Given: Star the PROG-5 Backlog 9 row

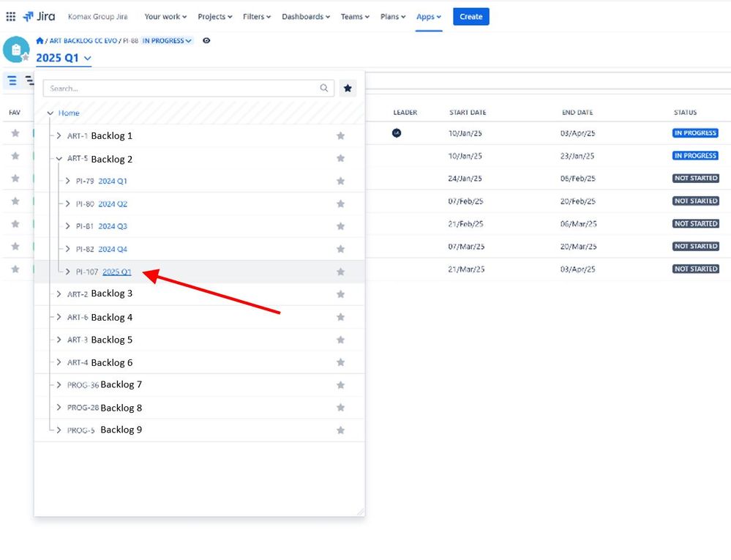Looking at the screenshot, I should [341, 430].
